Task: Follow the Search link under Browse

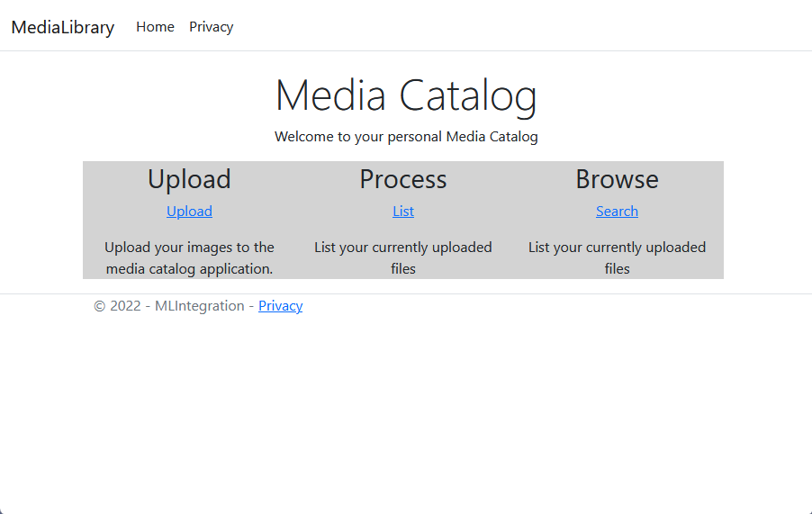Action: (617, 212)
